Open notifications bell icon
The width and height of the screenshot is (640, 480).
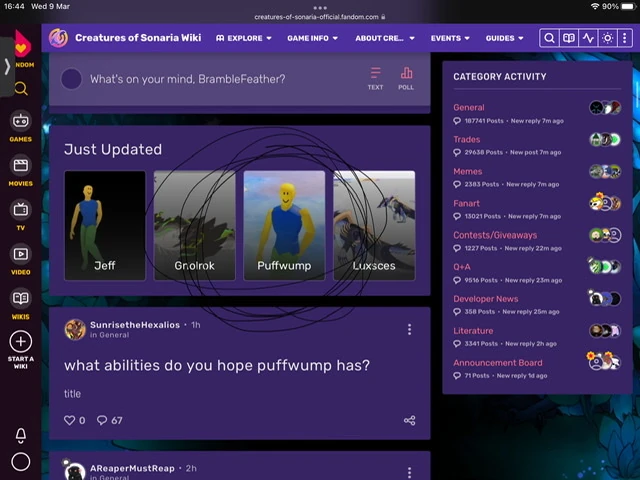coord(21,435)
